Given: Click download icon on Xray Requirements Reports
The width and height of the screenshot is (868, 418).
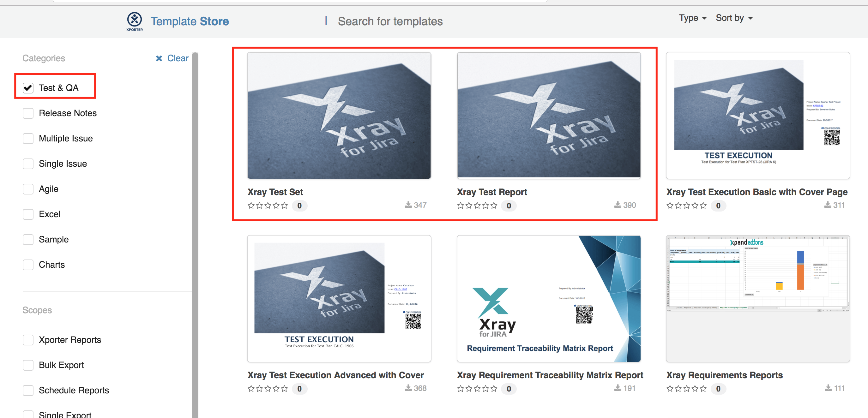Looking at the screenshot, I should 828,388.
